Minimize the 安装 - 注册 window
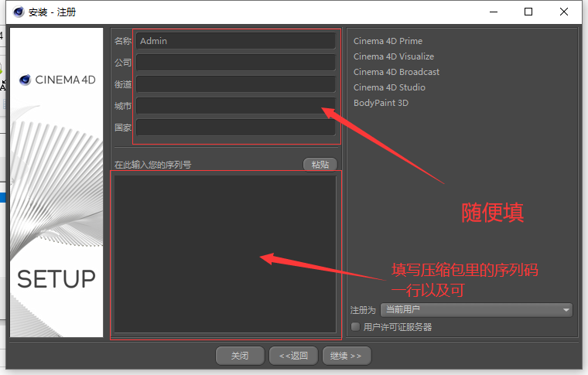This screenshot has height=375, width=588. [x=494, y=12]
